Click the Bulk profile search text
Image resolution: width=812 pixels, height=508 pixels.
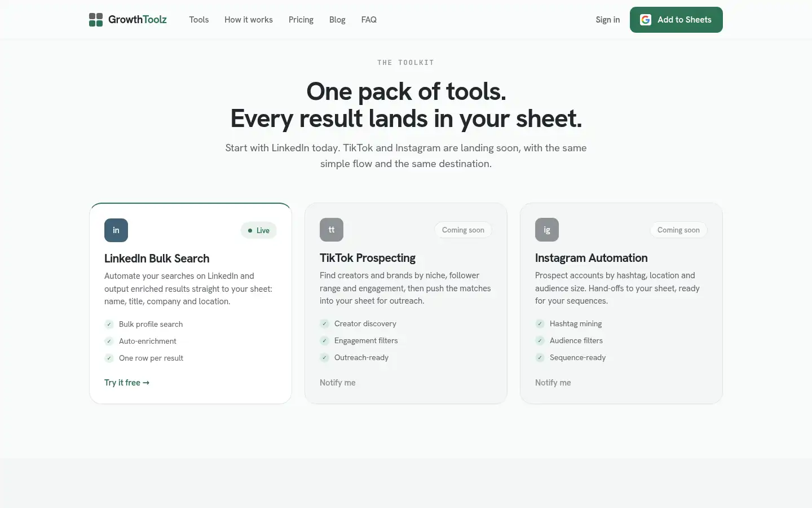[x=151, y=324]
